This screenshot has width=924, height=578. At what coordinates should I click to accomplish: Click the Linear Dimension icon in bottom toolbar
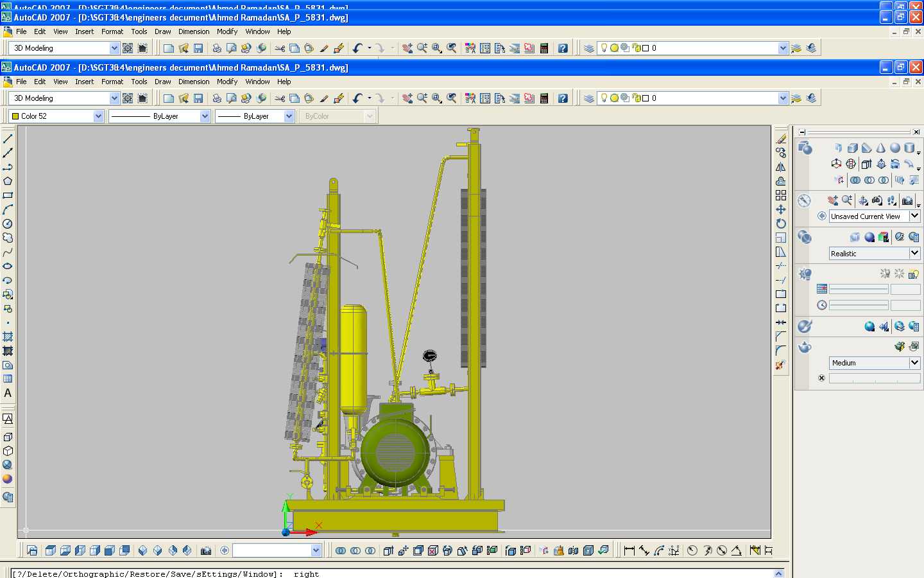pos(629,550)
